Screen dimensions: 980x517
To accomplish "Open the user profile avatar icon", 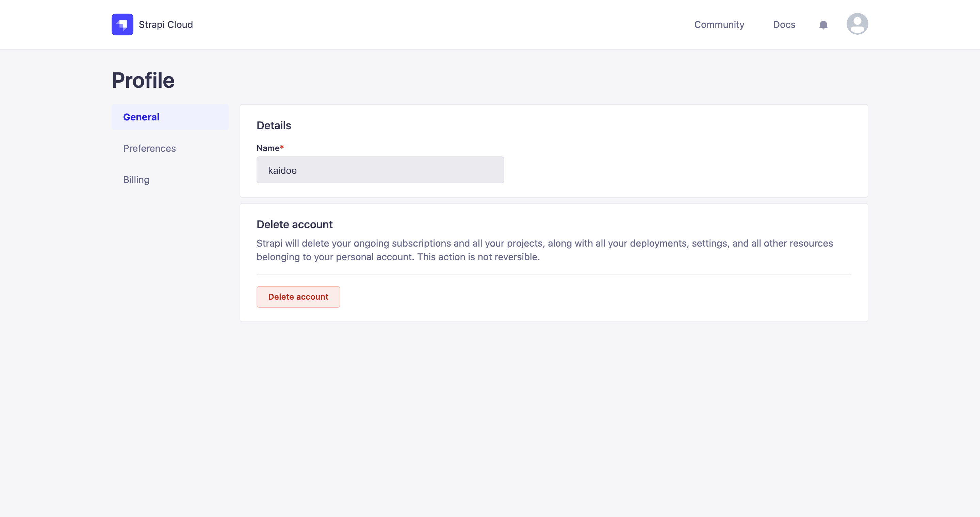I will 856,24.
